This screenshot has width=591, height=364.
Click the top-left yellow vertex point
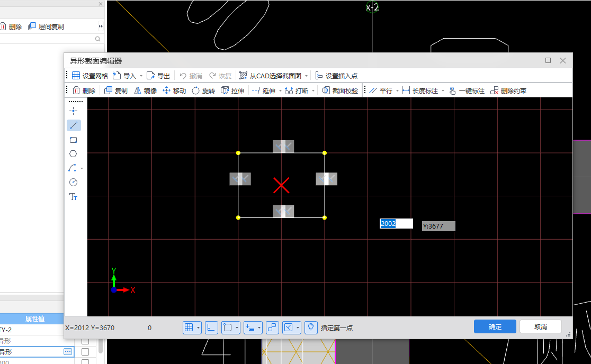click(x=238, y=153)
